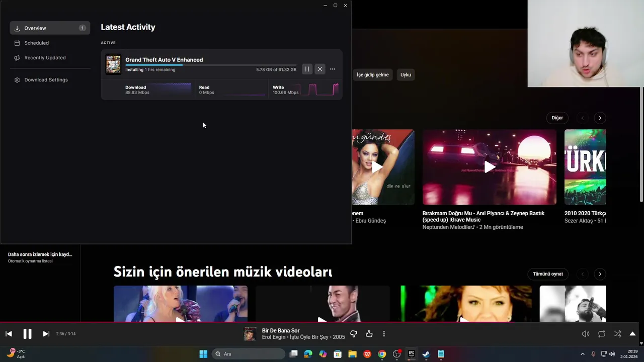Dislike the current song
Image resolution: width=644 pixels, height=362 pixels.
tap(353, 334)
